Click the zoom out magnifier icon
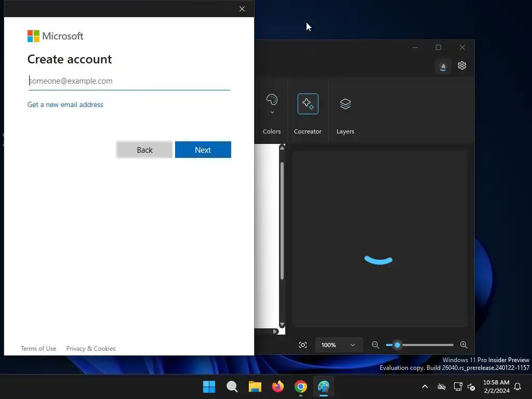Viewport: 532px width, 399px height. coord(375,345)
